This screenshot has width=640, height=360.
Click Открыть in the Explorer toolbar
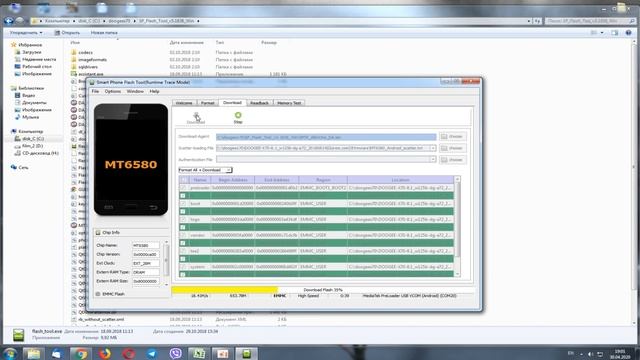(x=67, y=32)
